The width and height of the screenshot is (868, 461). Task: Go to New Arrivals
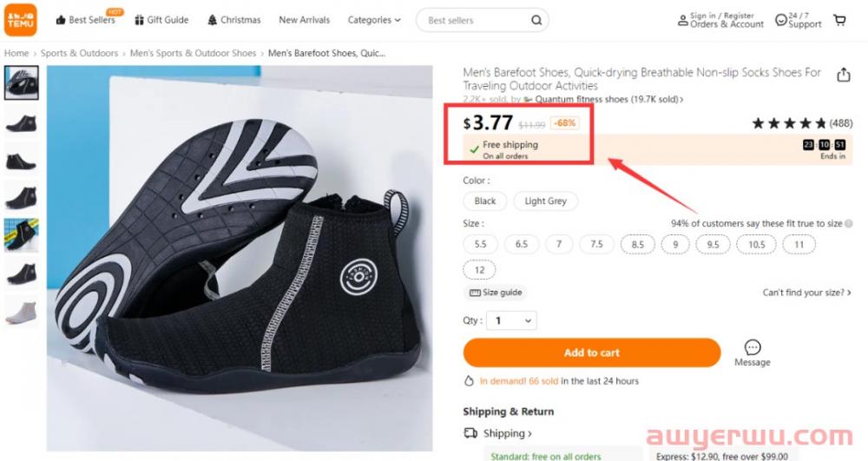[x=304, y=20]
